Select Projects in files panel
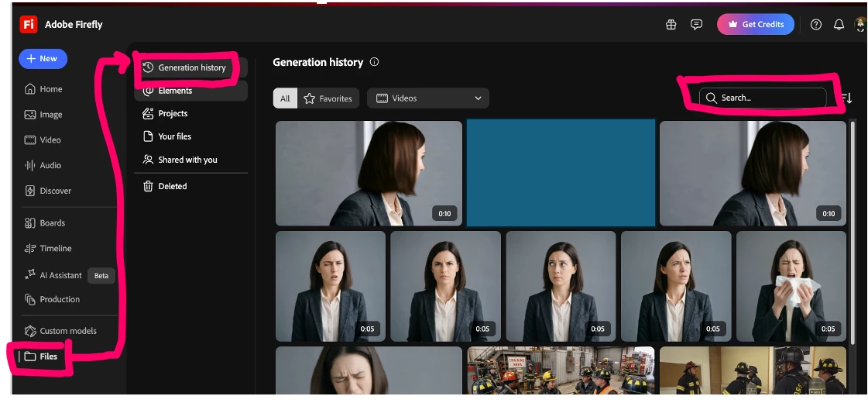 [166, 114]
